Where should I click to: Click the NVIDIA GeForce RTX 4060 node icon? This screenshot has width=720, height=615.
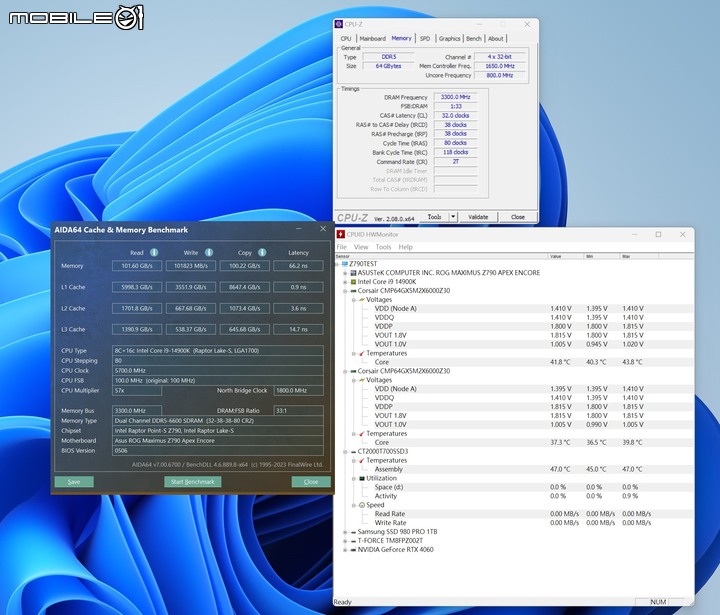pyautogui.click(x=353, y=550)
